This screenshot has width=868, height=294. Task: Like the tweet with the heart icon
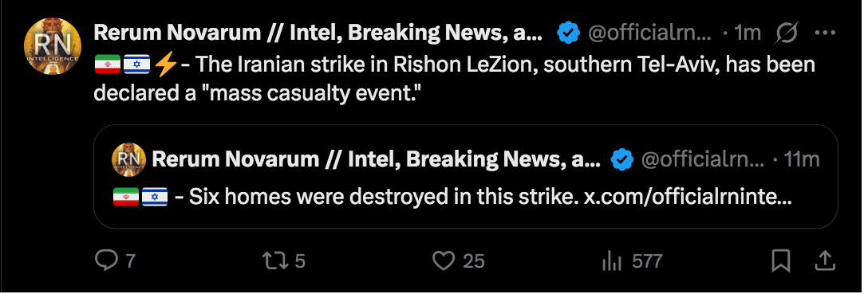[443, 261]
